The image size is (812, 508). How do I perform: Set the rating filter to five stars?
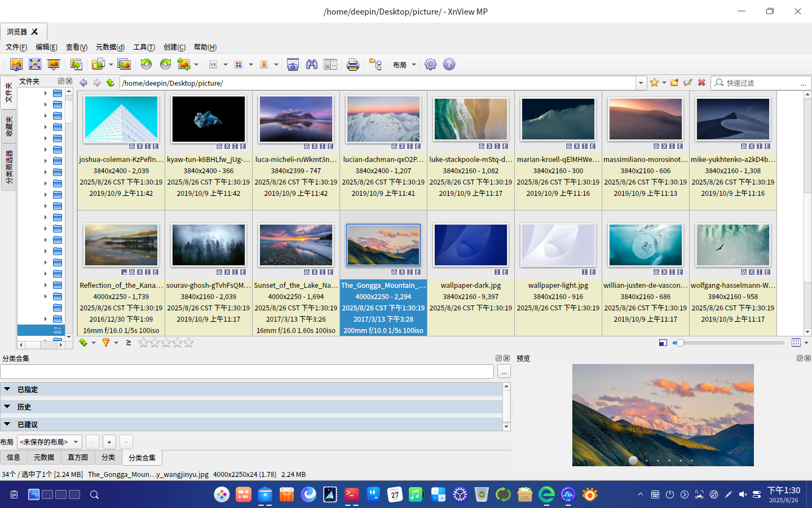click(x=188, y=343)
